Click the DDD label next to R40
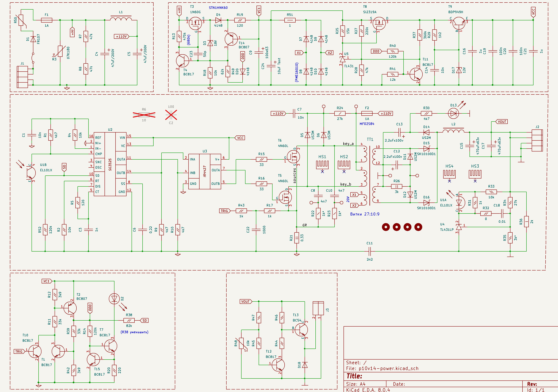558x392 pixels. 376,51
